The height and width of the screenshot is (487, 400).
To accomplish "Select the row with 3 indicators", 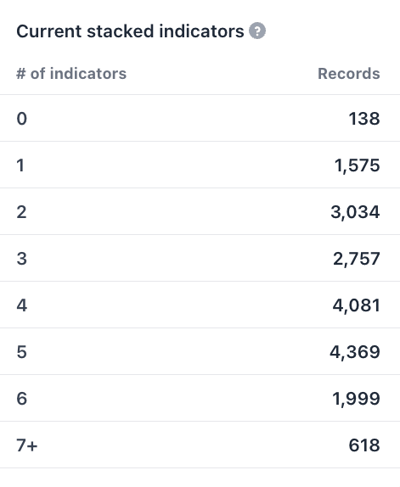I will (200, 258).
